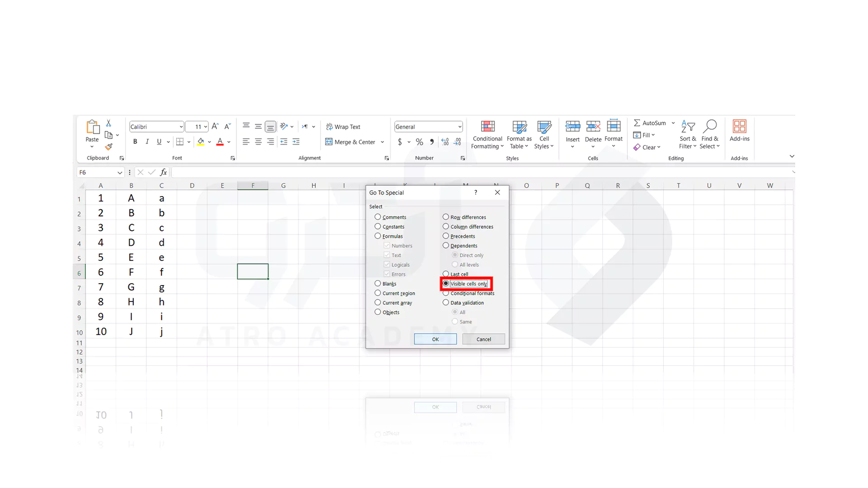Select the Formulas radio option
The image size is (868, 488).
[378, 236]
